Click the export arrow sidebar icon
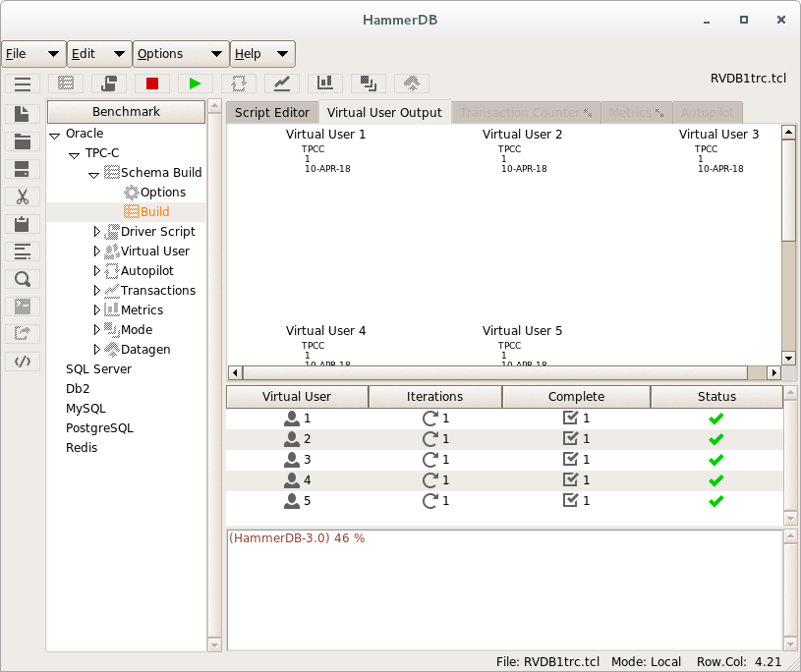 [x=23, y=334]
